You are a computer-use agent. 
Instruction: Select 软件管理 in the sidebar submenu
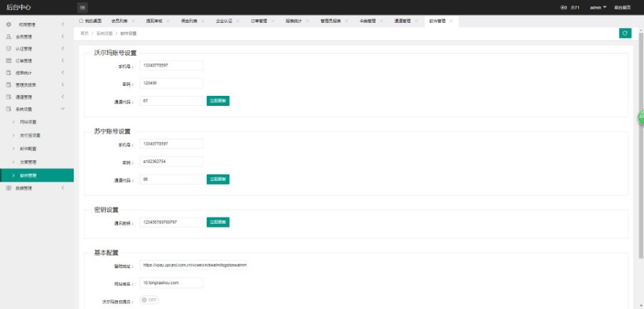coord(36,175)
